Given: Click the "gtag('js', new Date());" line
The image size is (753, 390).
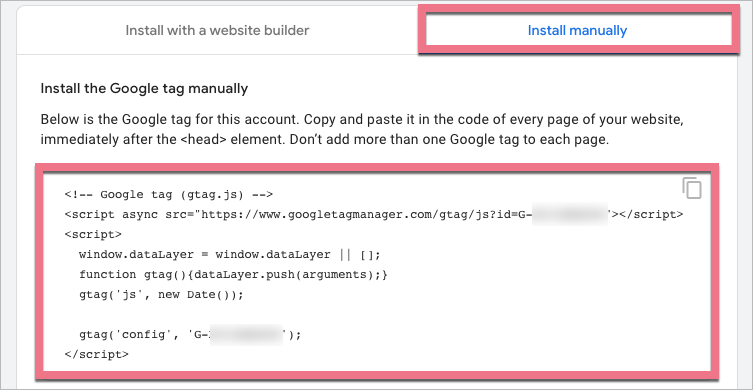Looking at the screenshot, I should click(x=161, y=295).
